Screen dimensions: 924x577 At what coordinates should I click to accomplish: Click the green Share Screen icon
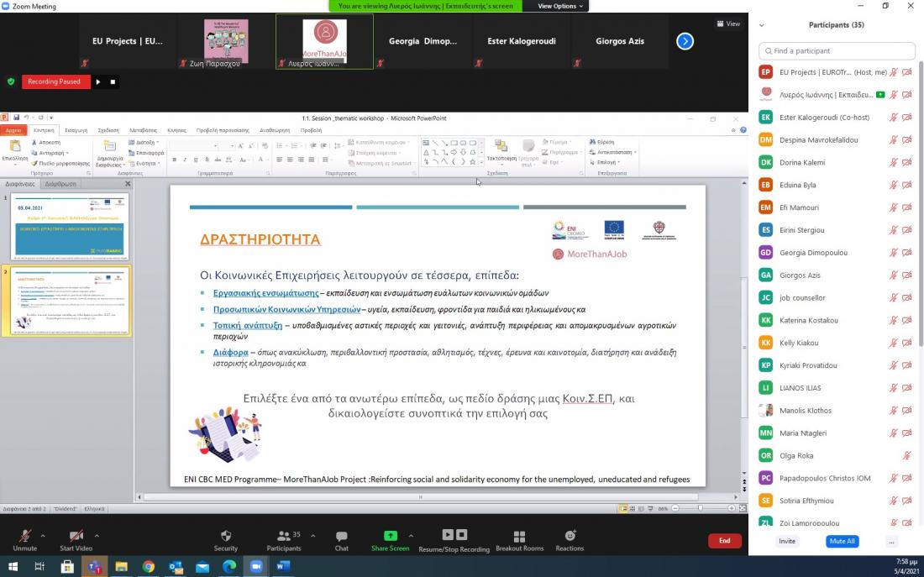pos(390,536)
